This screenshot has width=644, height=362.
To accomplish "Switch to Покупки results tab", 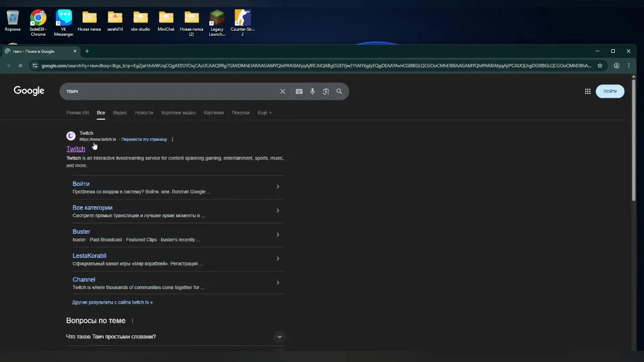I will pyautogui.click(x=240, y=113).
